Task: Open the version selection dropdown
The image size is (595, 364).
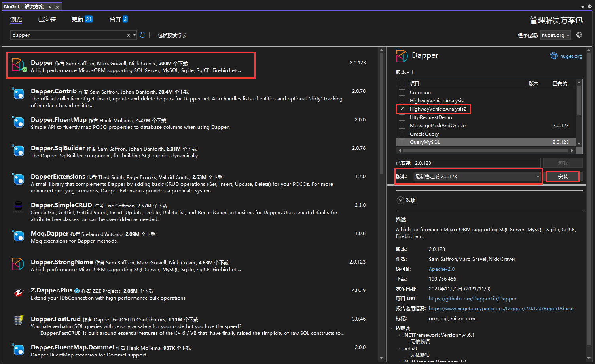Action: click(x=477, y=176)
